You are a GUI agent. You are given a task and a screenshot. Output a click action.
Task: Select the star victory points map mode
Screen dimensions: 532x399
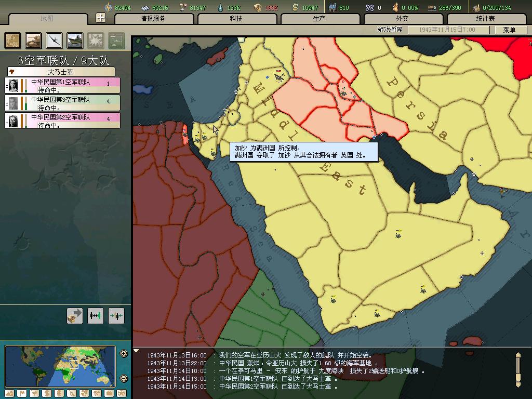(x=122, y=393)
